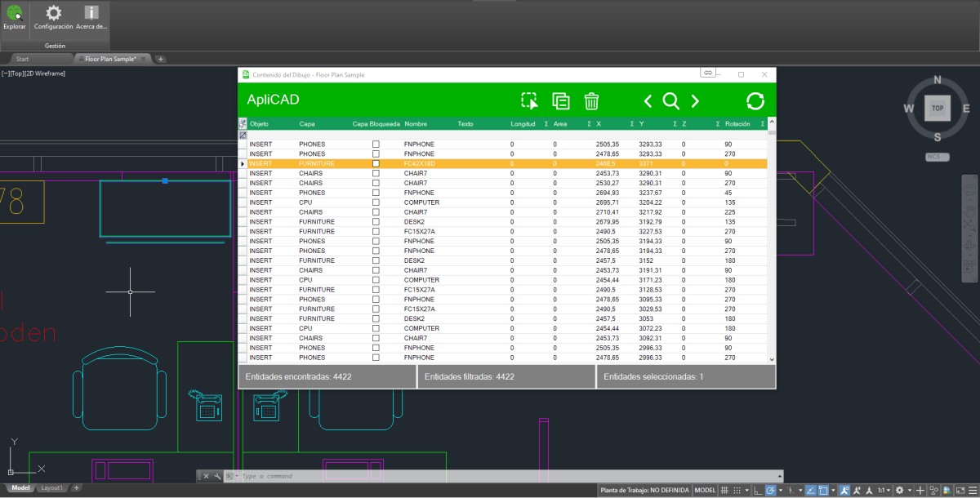Click the copy entities icon in AplicAD
The height and width of the screenshot is (498, 980).
pyautogui.click(x=560, y=100)
